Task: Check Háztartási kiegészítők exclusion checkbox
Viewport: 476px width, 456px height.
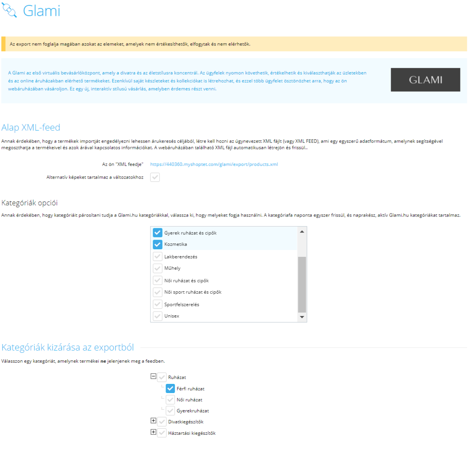Action: coord(162,433)
